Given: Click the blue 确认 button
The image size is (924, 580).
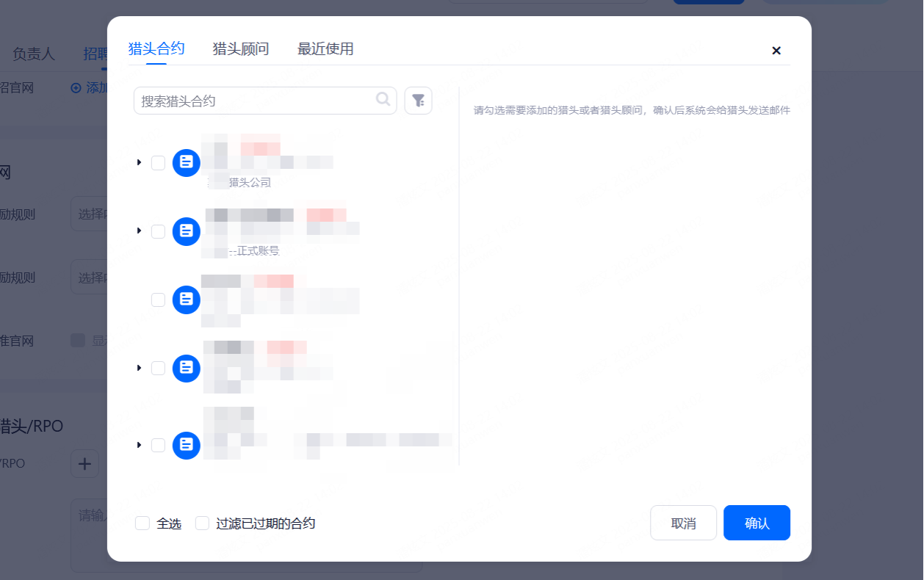Looking at the screenshot, I should [x=757, y=523].
